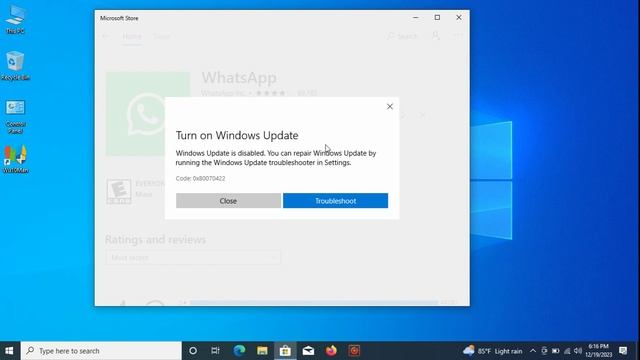The height and width of the screenshot is (360, 640).
Task: Open the Most recent reviews dropdown
Action: 193,258
